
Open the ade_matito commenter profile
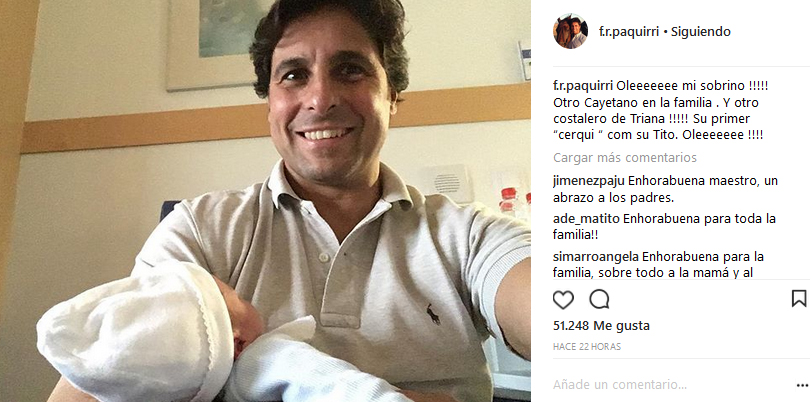pos(587,219)
